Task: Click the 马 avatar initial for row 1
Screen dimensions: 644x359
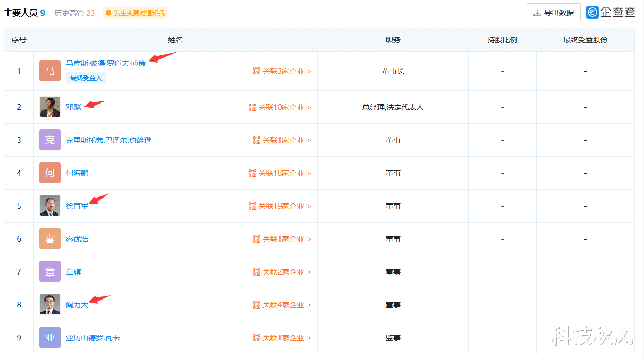Action: click(x=49, y=70)
